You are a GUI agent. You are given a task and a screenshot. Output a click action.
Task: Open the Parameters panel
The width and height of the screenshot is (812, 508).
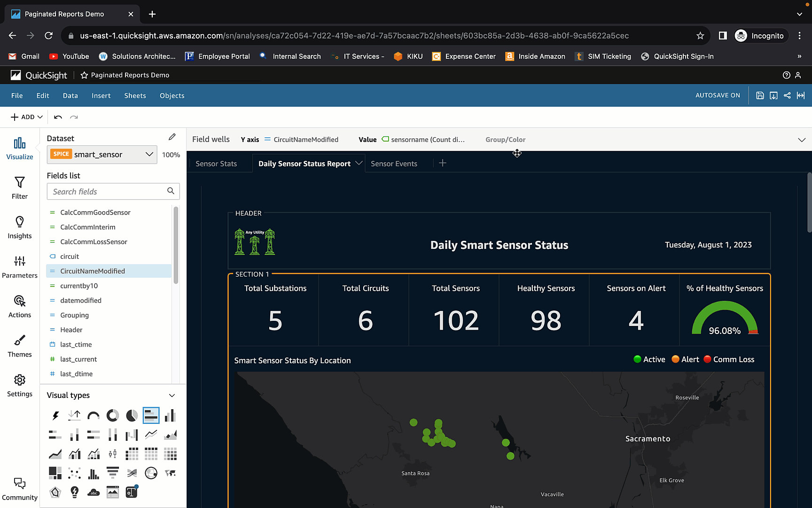tap(19, 267)
